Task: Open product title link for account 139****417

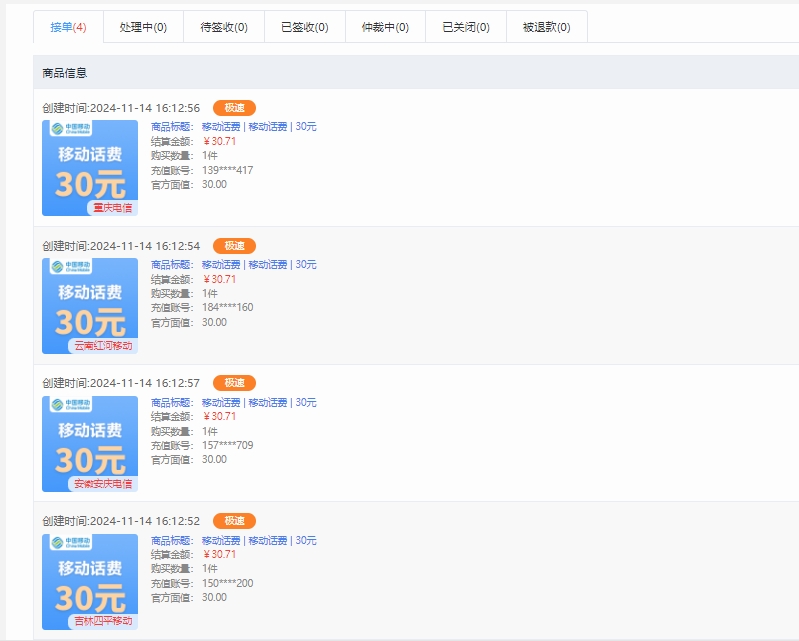Action: click(x=259, y=127)
